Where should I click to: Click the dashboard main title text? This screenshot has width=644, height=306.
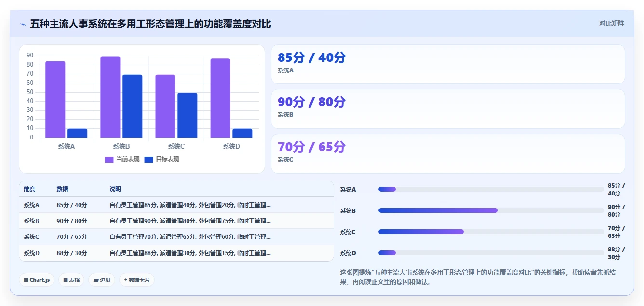pyautogui.click(x=150, y=24)
